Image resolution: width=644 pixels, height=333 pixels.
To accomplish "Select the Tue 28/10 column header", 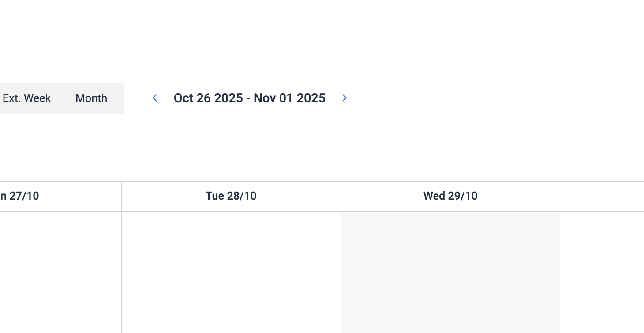I will pos(231,196).
